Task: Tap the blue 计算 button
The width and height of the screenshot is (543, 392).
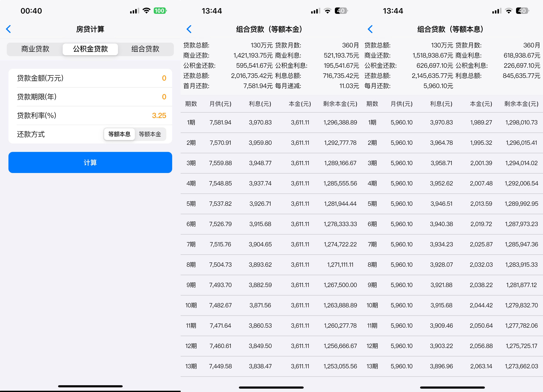Action: (90, 162)
